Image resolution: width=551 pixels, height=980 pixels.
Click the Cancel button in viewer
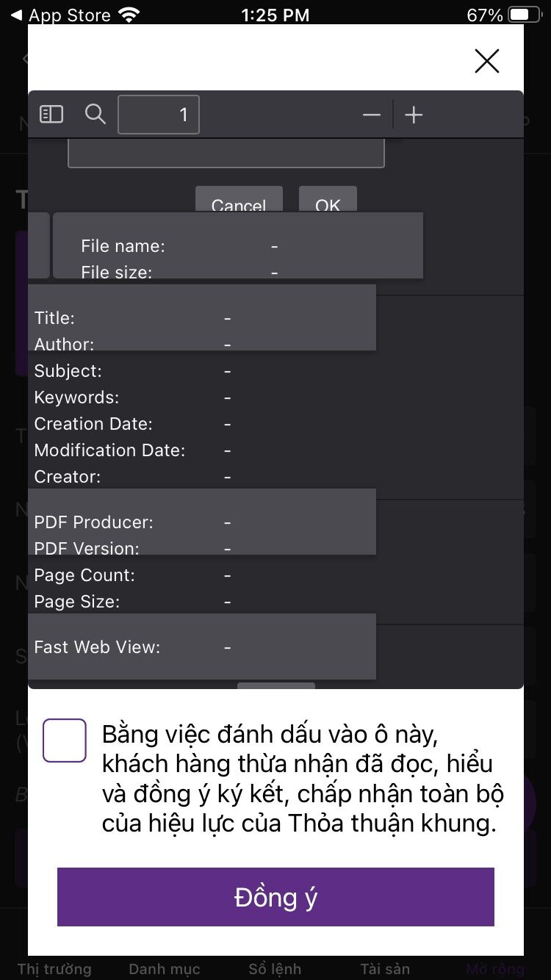239,199
